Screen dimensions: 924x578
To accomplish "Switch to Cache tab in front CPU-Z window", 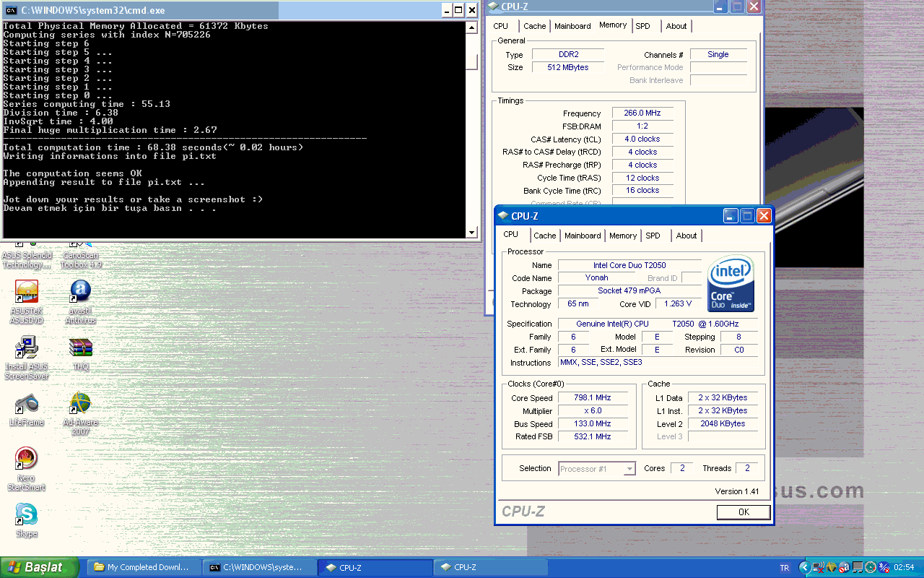I will tap(545, 236).
